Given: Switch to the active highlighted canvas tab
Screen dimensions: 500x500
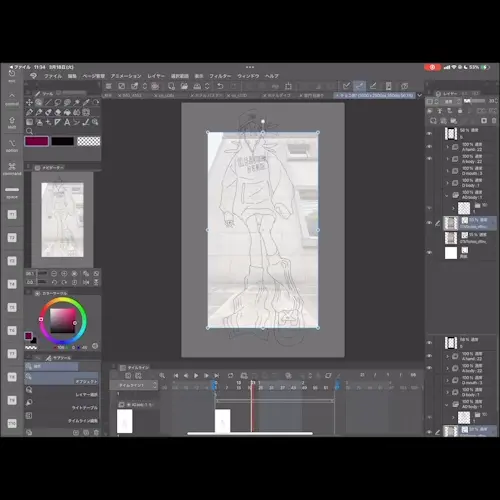Looking at the screenshot, I should click(375, 95).
